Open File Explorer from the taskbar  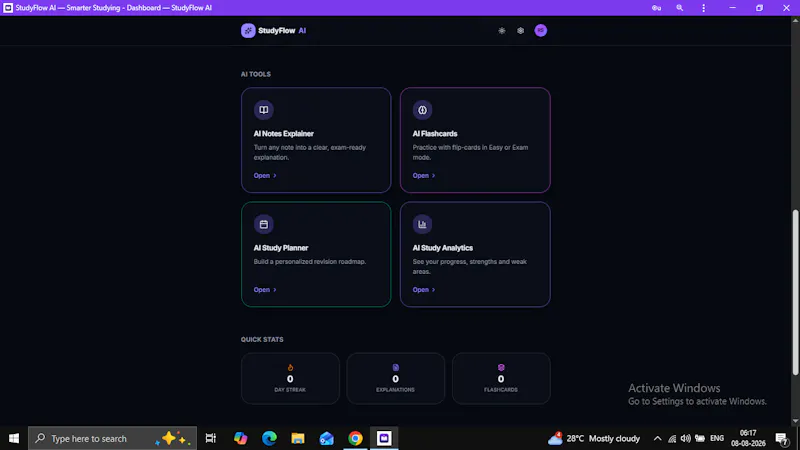298,438
